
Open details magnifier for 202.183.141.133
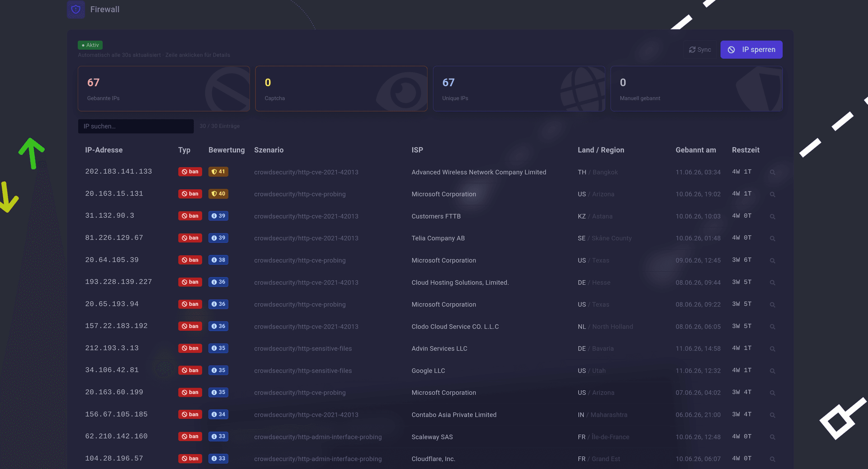tap(773, 172)
